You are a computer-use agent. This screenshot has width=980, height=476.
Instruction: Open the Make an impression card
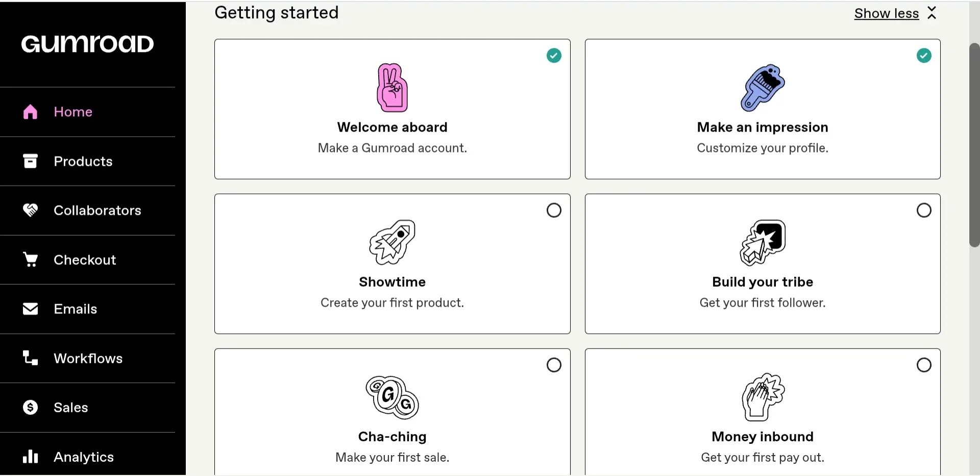(763, 109)
